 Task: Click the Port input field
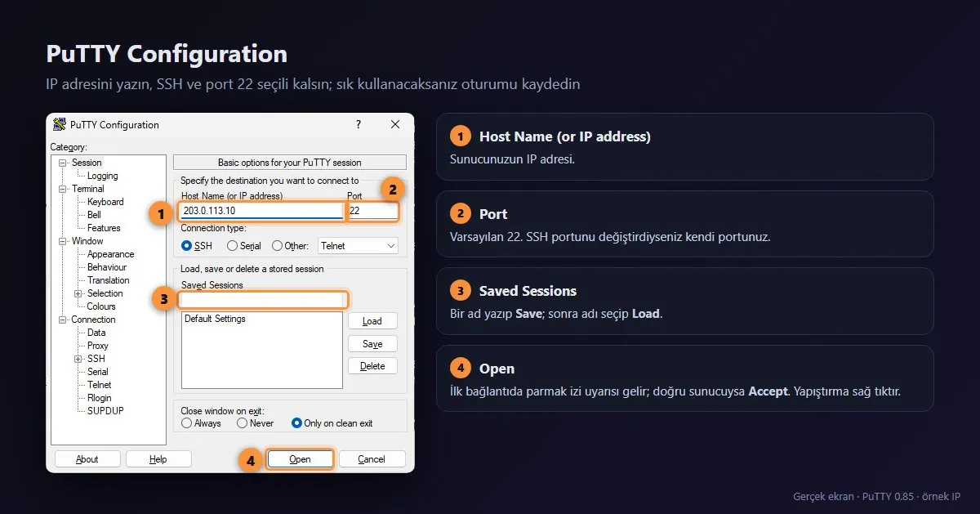point(373,211)
